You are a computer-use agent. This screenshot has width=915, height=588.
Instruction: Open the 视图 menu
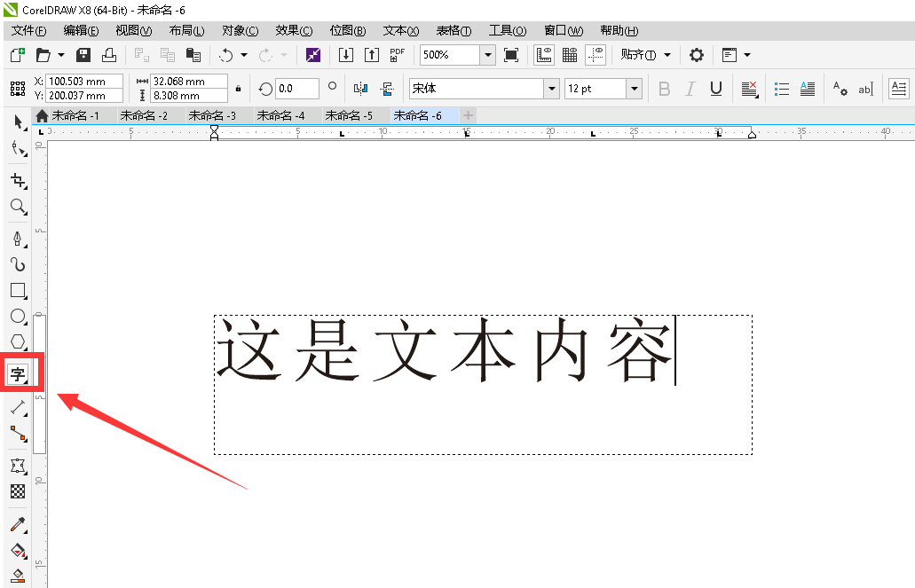click(134, 30)
